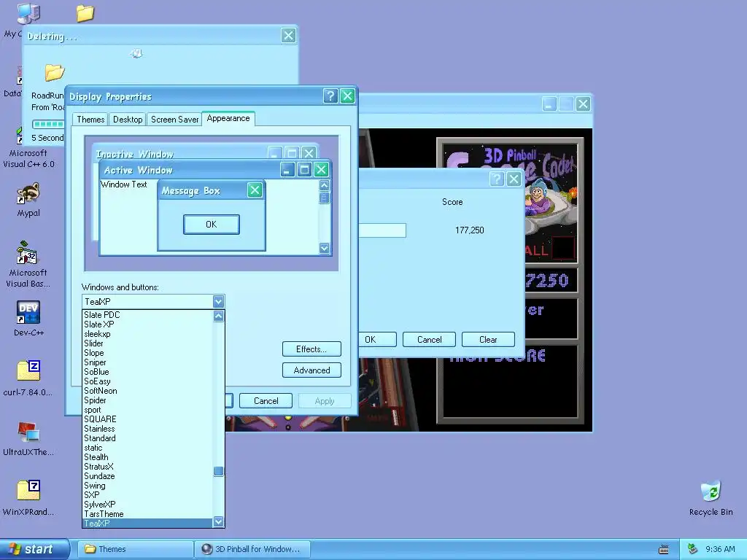Click the OK button in the preview Message Box

point(211,225)
